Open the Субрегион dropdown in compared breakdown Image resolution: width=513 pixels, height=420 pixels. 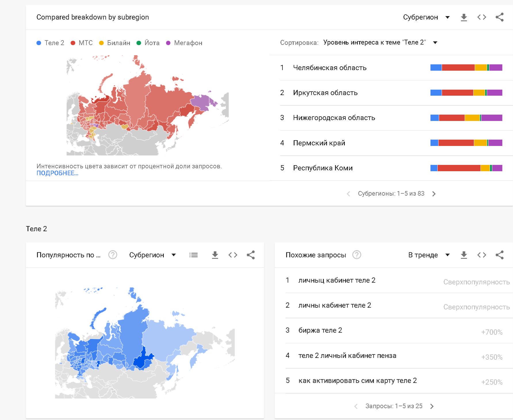coord(426,17)
